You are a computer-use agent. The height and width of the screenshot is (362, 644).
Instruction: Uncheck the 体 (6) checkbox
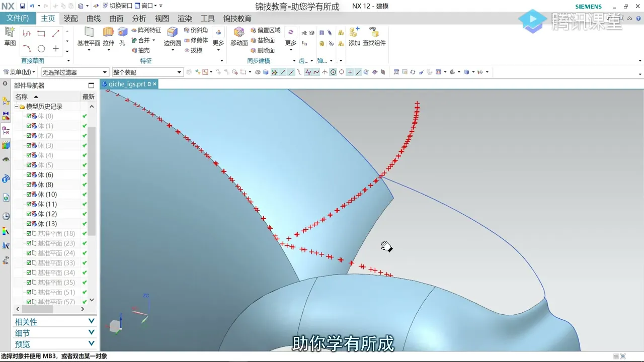29,175
